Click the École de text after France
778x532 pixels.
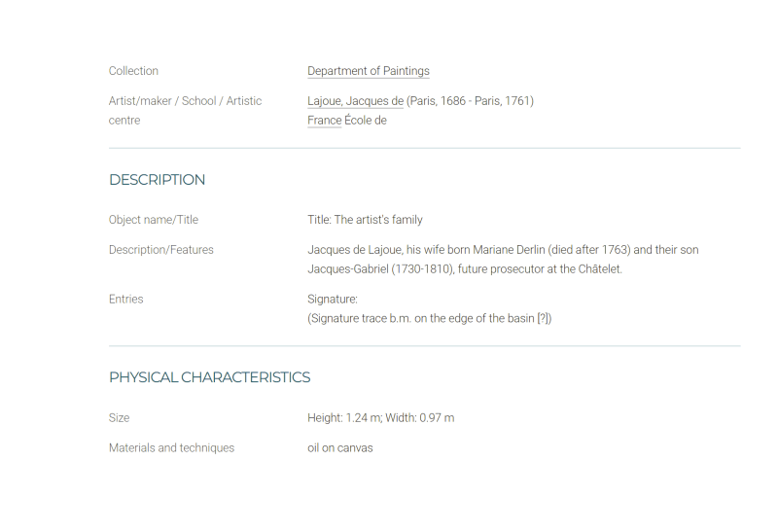(366, 120)
